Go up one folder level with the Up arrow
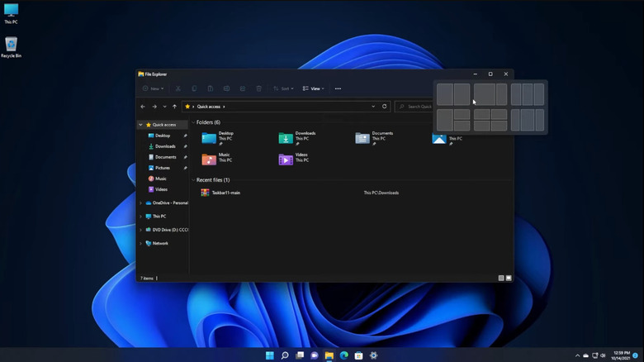 (x=174, y=107)
